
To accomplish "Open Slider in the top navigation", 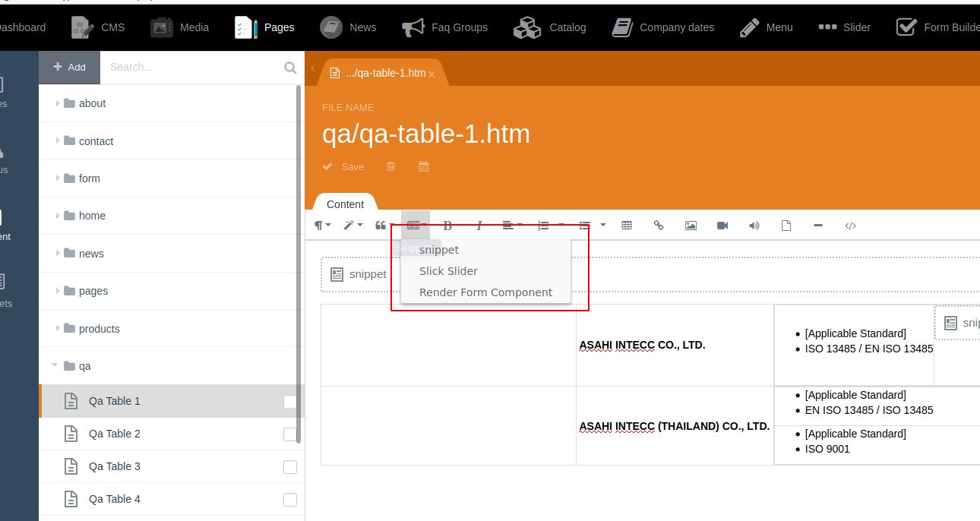I will 845,27.
